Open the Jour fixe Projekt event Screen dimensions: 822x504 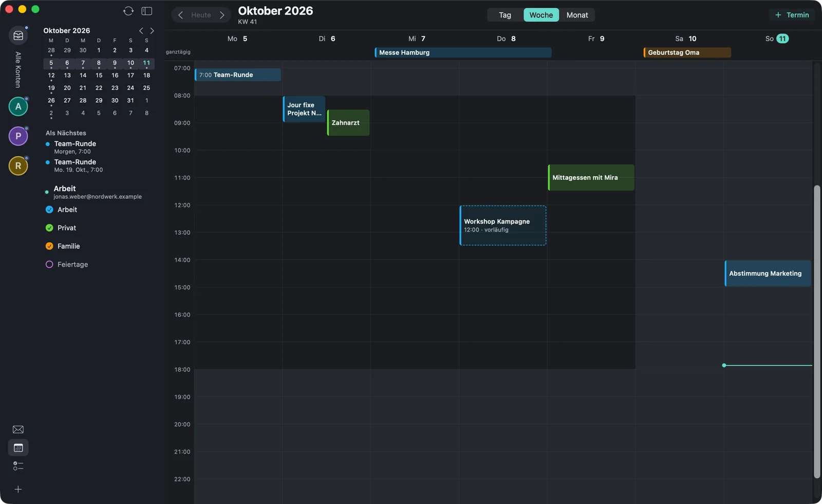304,109
